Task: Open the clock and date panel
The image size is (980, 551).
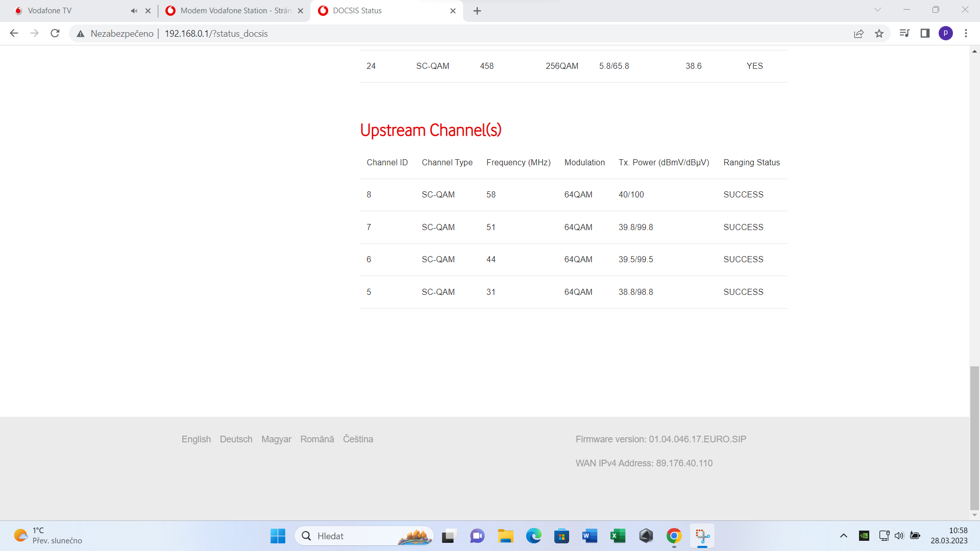Action: tap(949, 536)
